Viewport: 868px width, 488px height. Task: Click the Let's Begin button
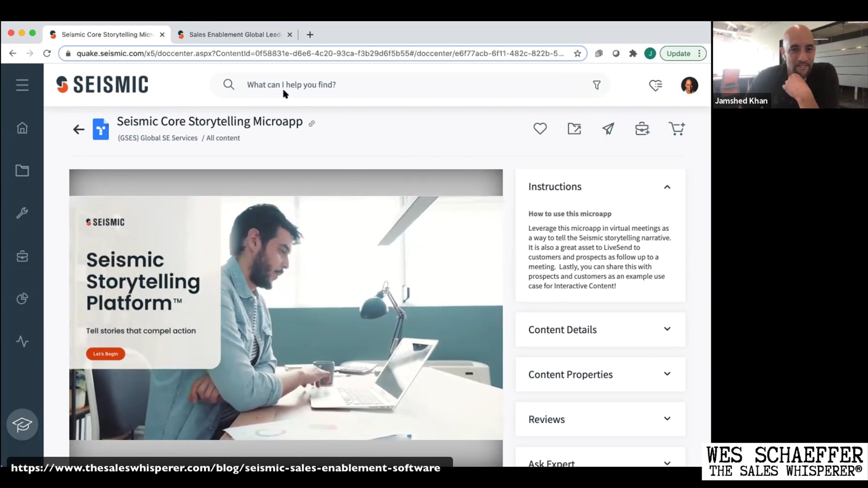click(x=106, y=354)
